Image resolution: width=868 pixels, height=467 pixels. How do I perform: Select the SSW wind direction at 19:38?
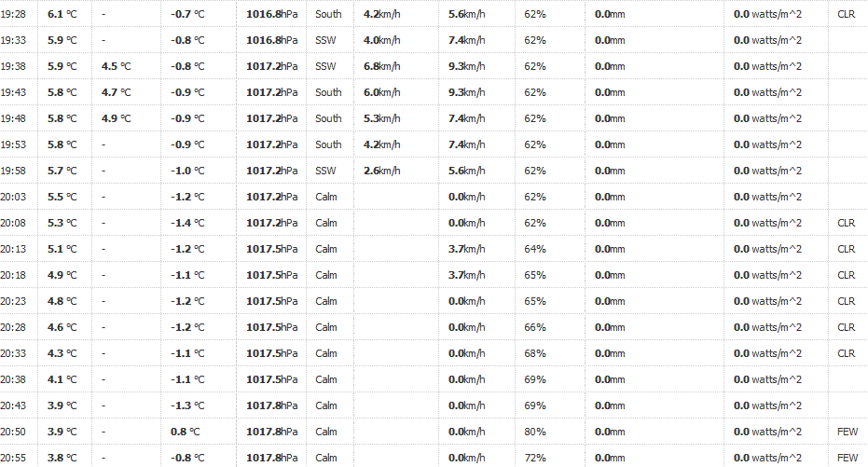pyautogui.click(x=325, y=66)
